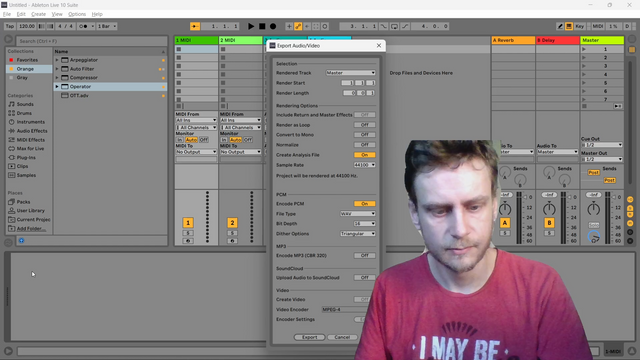Open the Sample Rate dropdown

point(364,165)
